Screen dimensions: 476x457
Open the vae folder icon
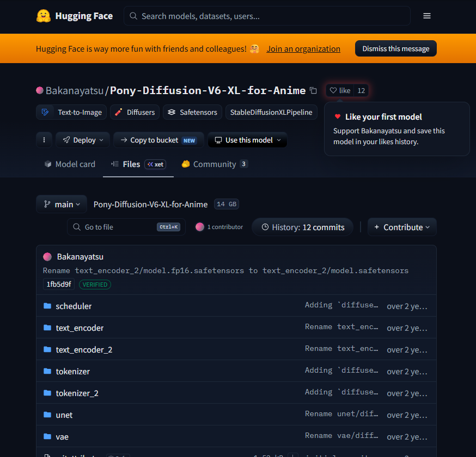(x=47, y=436)
